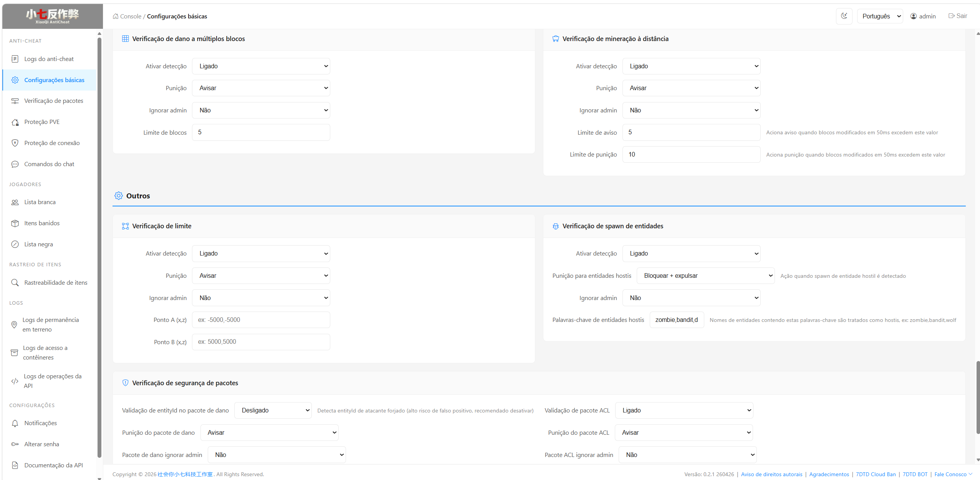980x480 pixels.
Task: Click the Itens banidos box icon
Action: (x=15, y=223)
